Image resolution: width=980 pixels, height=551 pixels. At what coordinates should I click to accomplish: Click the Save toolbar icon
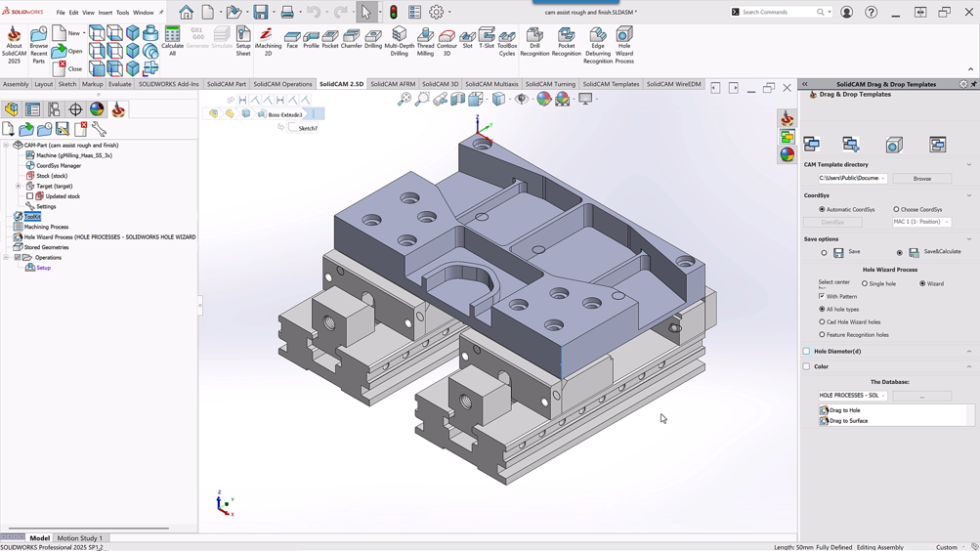point(261,12)
